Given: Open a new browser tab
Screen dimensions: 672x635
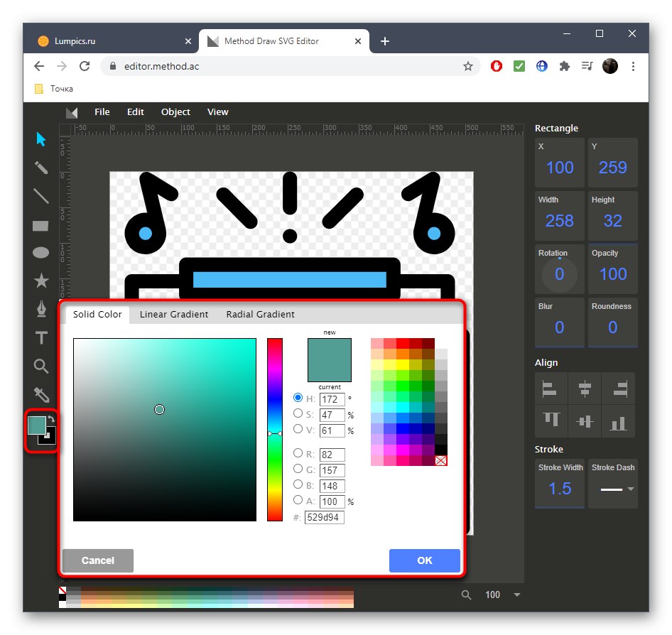Looking at the screenshot, I should coord(385,41).
